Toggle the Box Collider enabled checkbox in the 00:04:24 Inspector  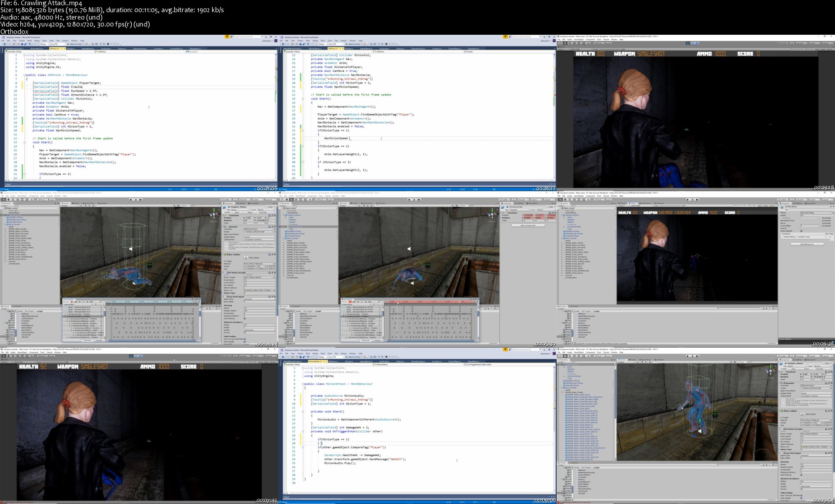pyautogui.click(x=227, y=255)
